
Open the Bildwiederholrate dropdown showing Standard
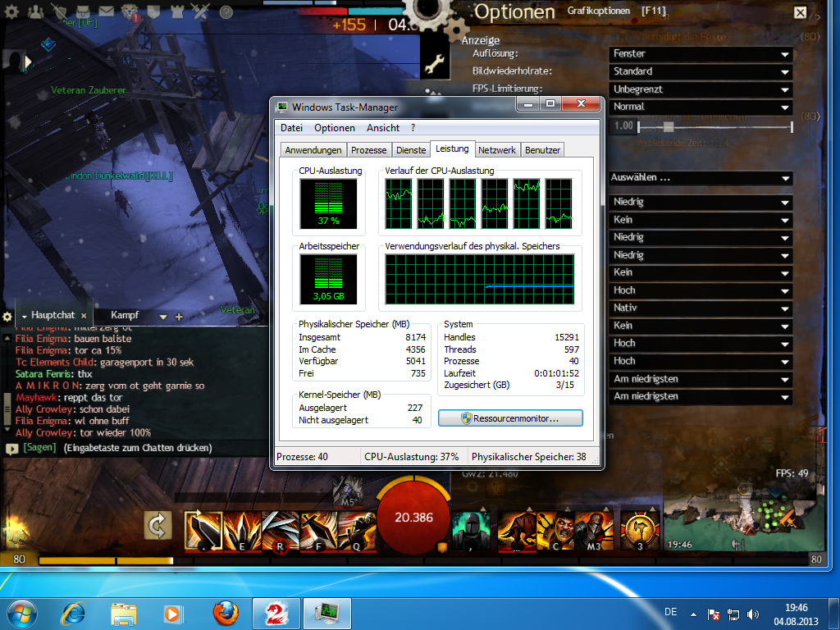pos(701,71)
